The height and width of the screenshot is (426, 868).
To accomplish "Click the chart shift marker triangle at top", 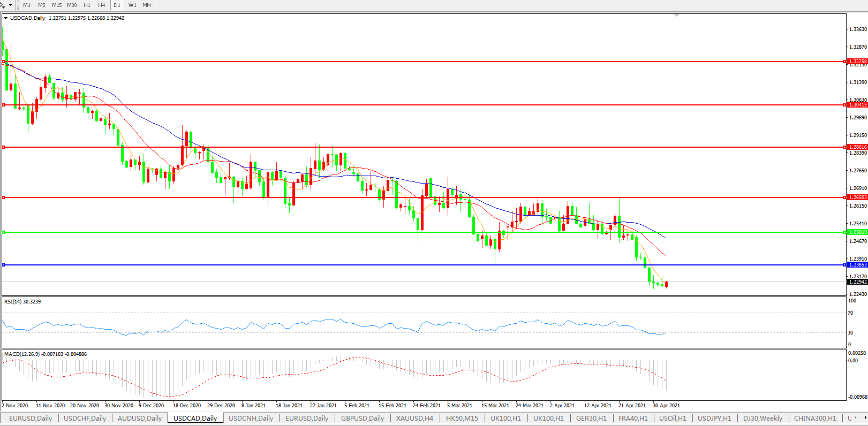I will pos(677,16).
